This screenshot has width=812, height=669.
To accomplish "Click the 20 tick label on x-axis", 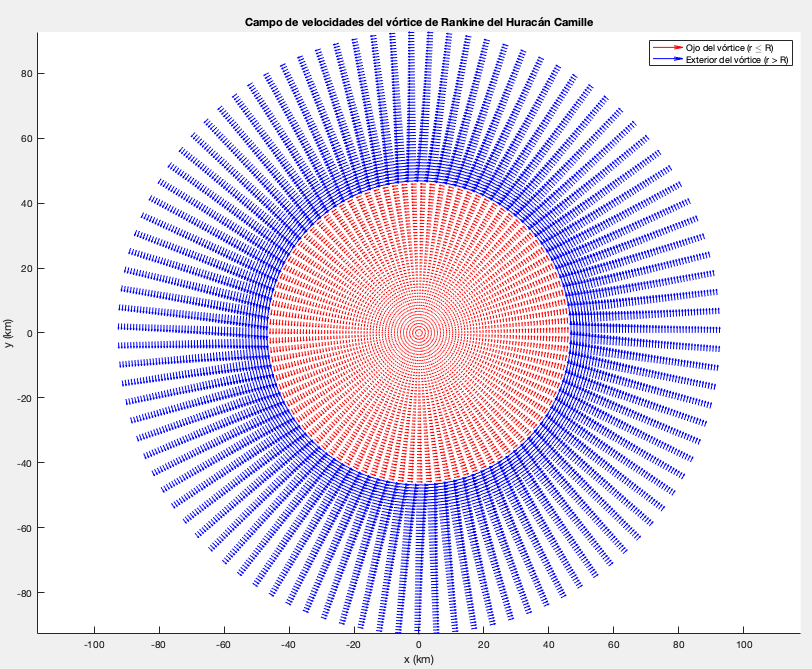I will pyautogui.click(x=484, y=645).
